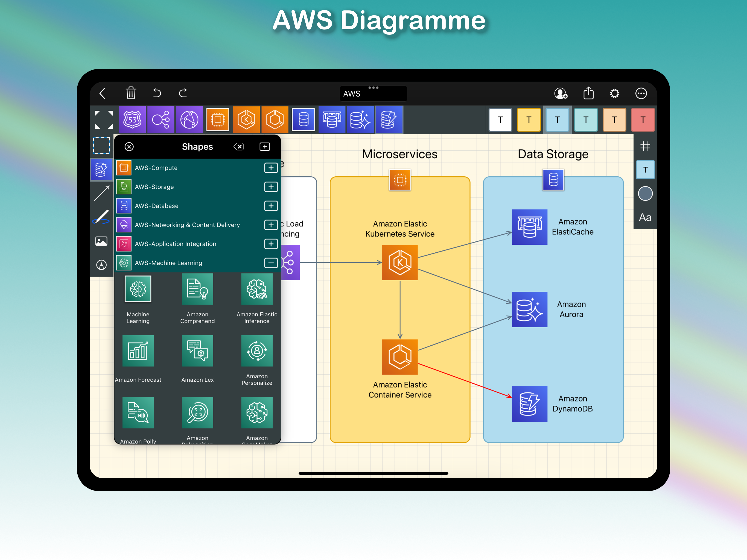Viewport: 747px width, 560px height.
Task: Add Amazon Comprehend shape from panel
Action: pyautogui.click(x=198, y=299)
